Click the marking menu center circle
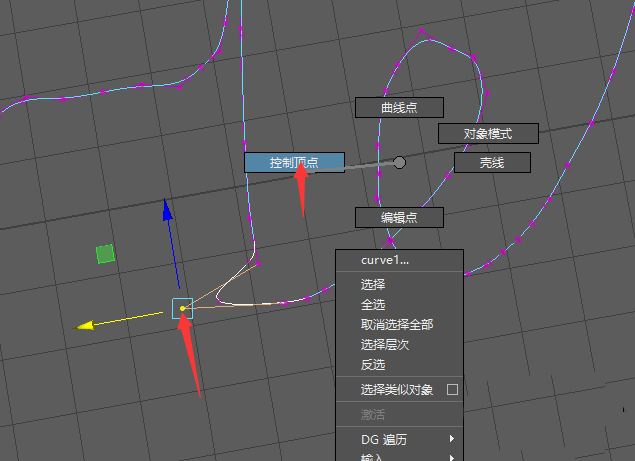Image resolution: width=635 pixels, height=461 pixels. click(x=399, y=162)
